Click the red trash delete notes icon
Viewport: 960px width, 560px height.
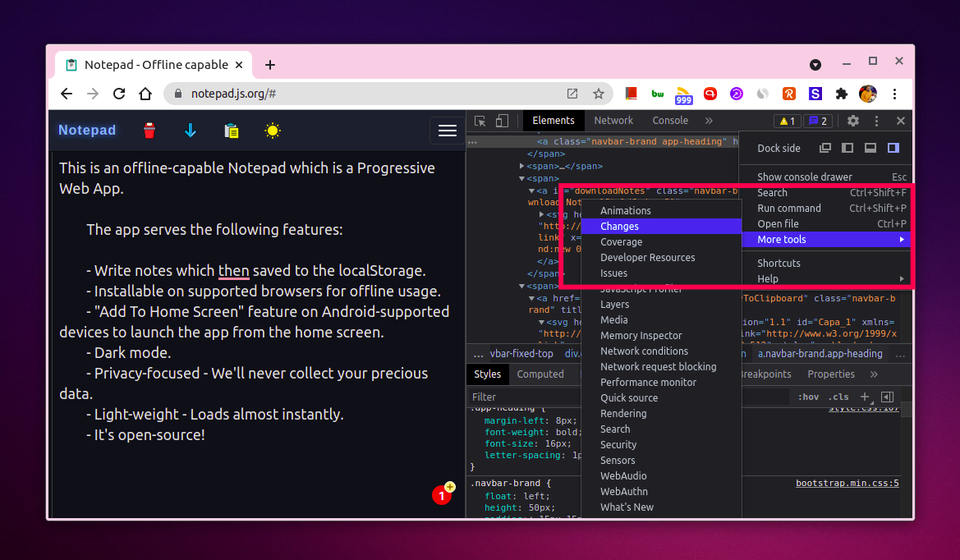tap(149, 131)
